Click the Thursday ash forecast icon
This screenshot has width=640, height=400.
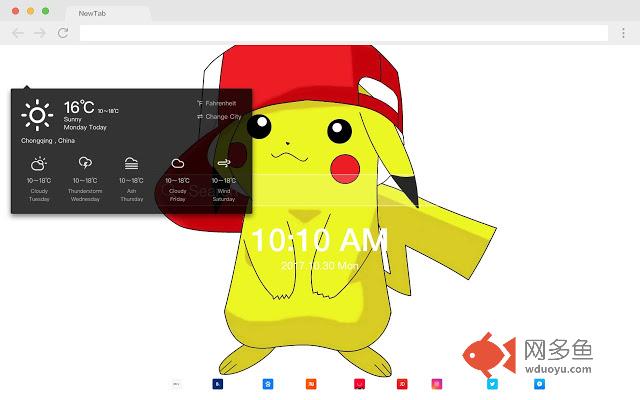coord(131,163)
